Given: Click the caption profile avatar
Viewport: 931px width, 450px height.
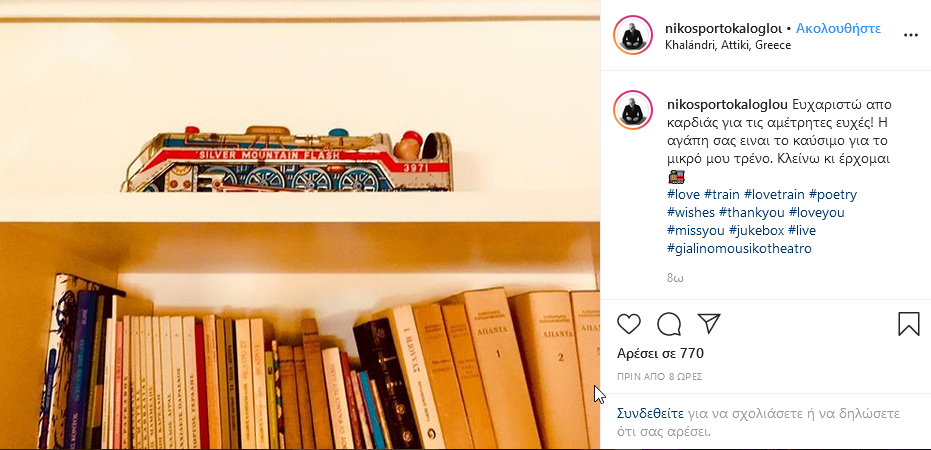Looking at the screenshot, I should [633, 110].
